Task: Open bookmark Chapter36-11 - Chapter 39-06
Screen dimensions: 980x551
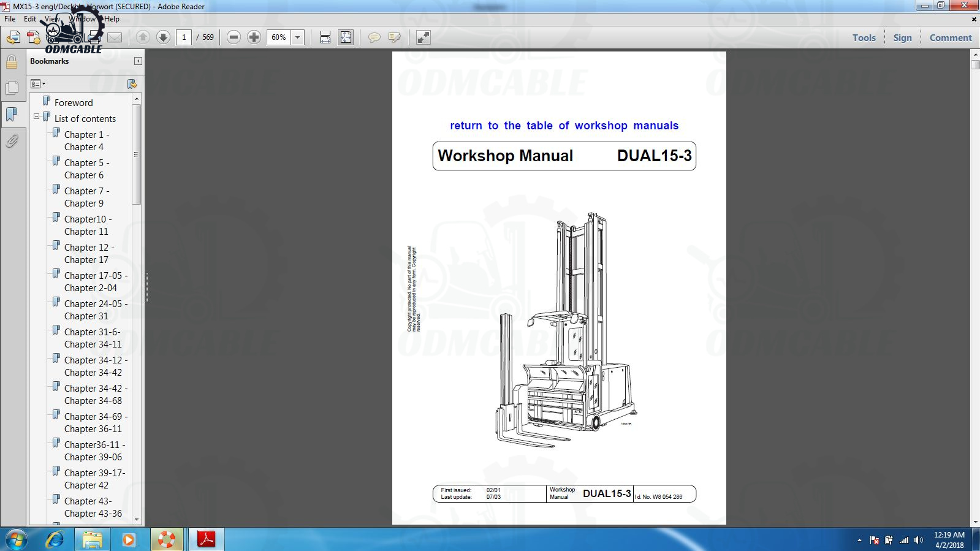Action: [95, 451]
